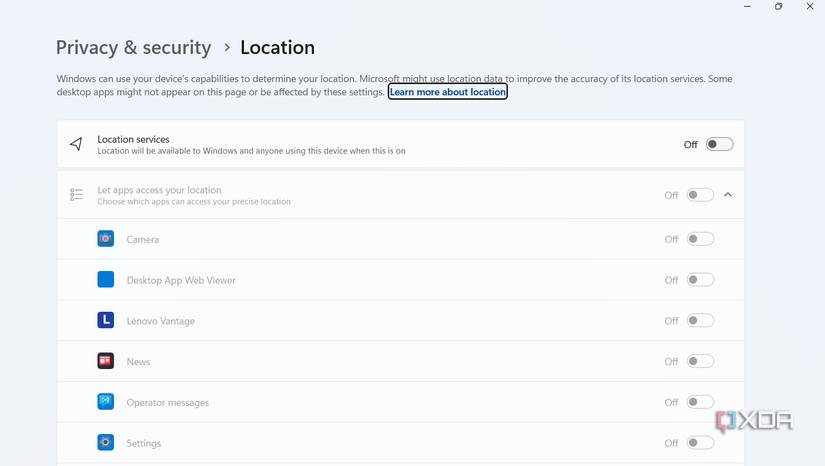
Task: Turn on the Location services toggle
Action: (x=719, y=144)
